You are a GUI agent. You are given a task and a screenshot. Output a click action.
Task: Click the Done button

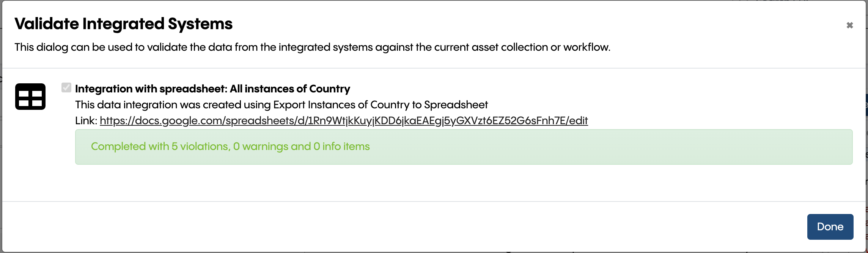point(830,226)
